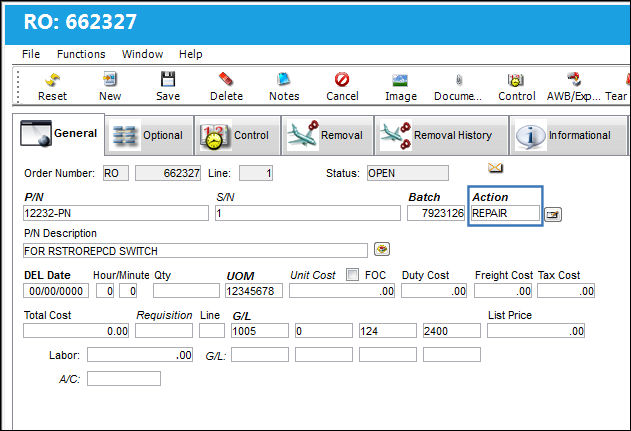Click the icon beside P/N Description field
The image size is (631, 431).
(382, 249)
